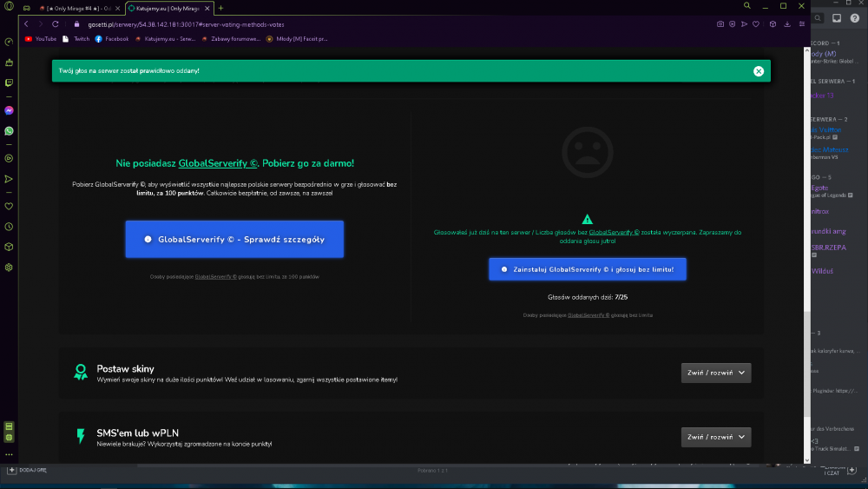Image resolution: width=868 pixels, height=489 pixels.
Task: Send page to My Flow from address bar
Action: click(x=745, y=24)
